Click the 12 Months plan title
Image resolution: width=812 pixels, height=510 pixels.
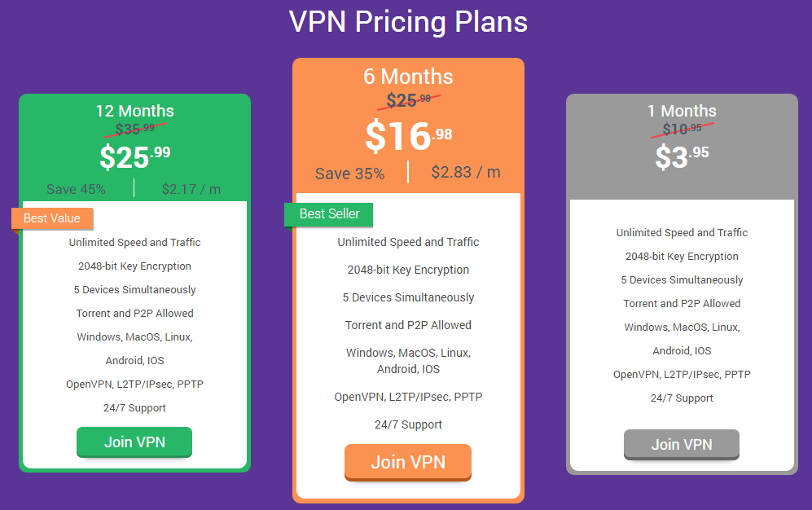point(134,111)
